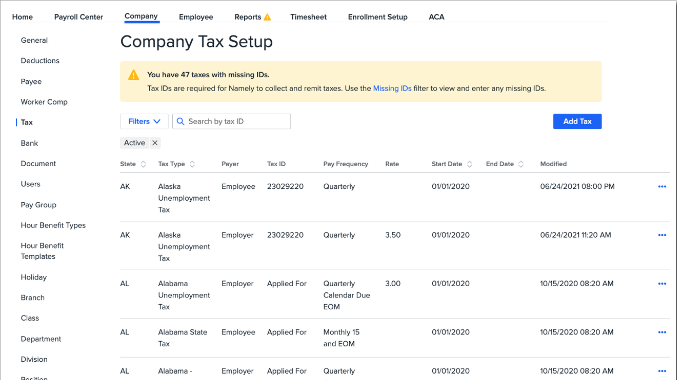Open the Reports tab
677x380 pixels.
tap(248, 17)
